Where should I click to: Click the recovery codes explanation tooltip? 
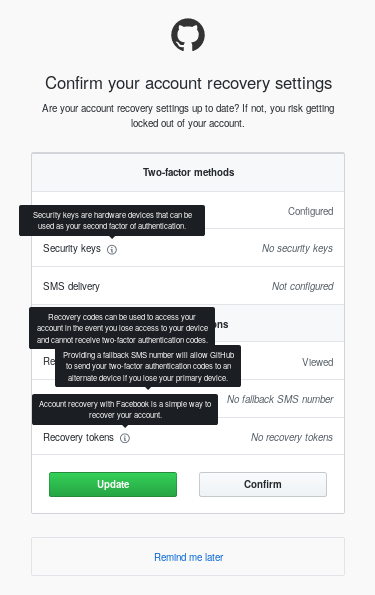(122, 328)
